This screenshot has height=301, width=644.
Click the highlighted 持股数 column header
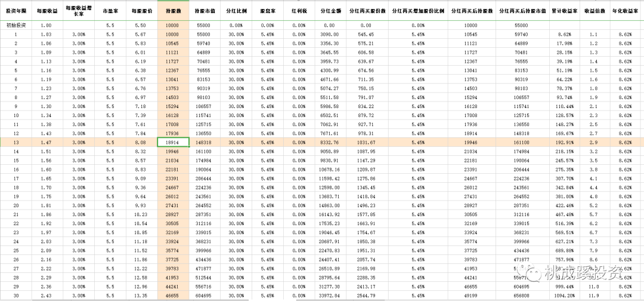[174, 11]
